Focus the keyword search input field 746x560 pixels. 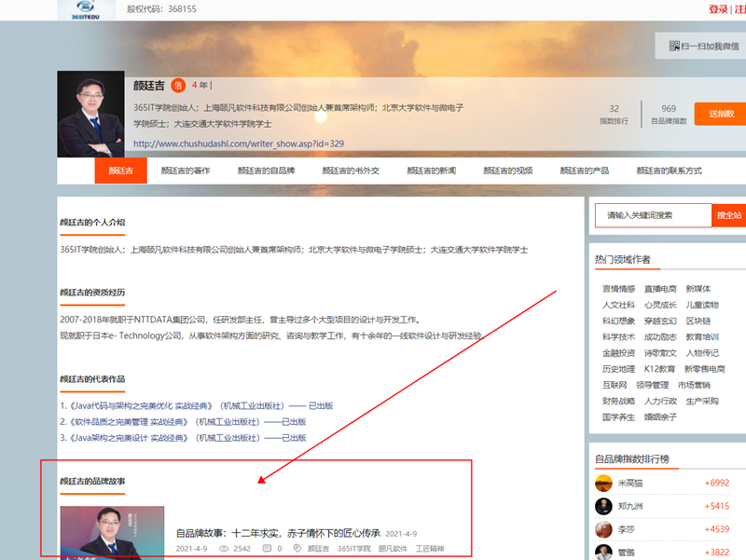[653, 215]
